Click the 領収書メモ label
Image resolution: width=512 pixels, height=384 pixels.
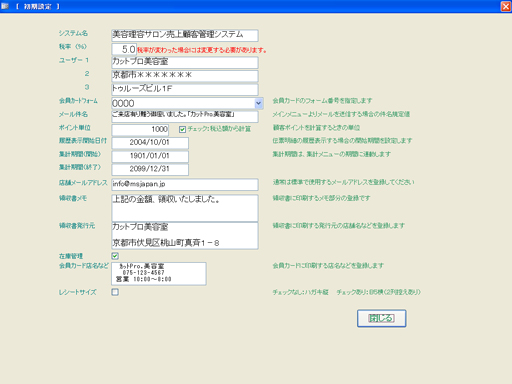tap(73, 198)
